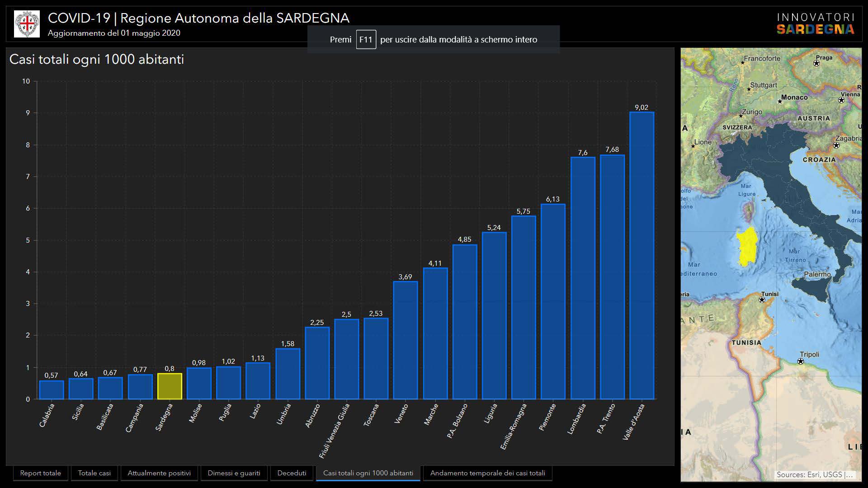Click the Tripoli capital star marker
The image size is (868, 488).
(801, 361)
